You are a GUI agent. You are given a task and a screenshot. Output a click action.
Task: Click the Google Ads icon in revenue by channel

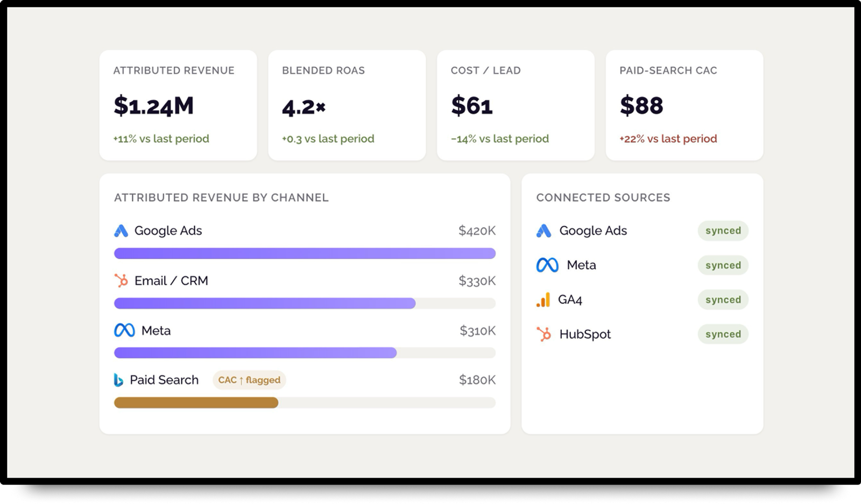121,231
